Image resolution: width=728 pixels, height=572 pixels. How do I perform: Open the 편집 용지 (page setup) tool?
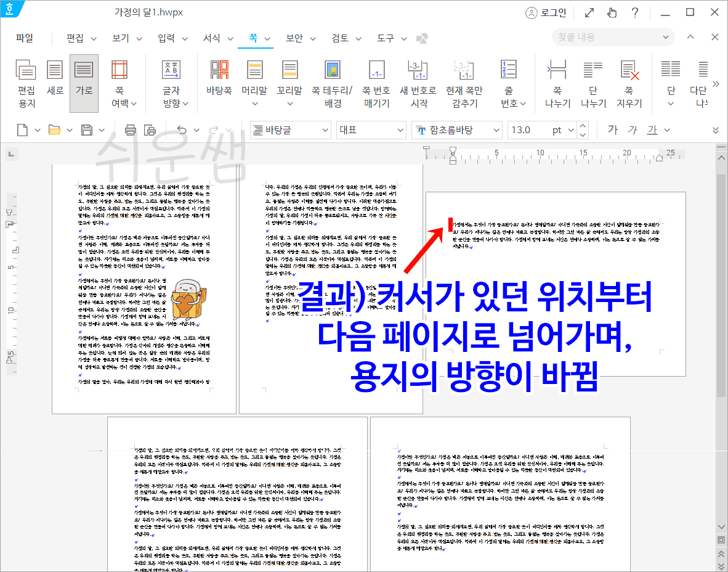tap(25, 83)
